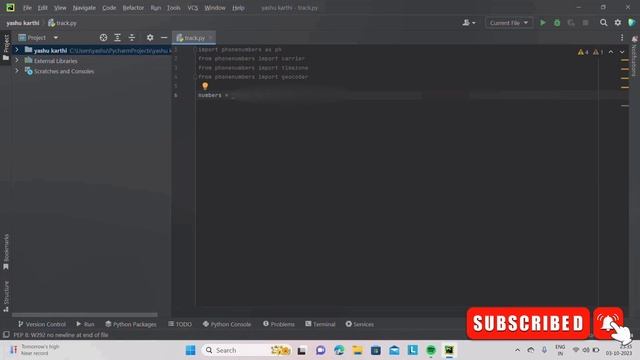Open the Tools menu
The image size is (640, 360).
173,8
